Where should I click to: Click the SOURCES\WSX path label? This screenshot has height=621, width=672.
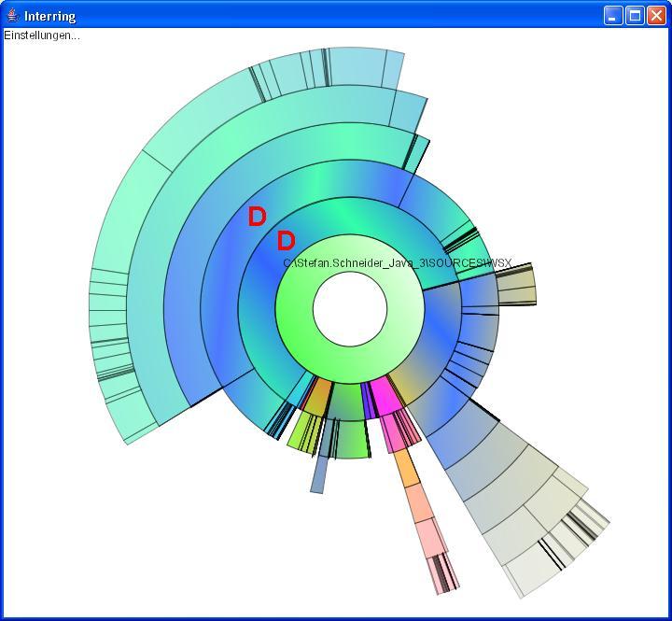pyautogui.click(x=397, y=263)
